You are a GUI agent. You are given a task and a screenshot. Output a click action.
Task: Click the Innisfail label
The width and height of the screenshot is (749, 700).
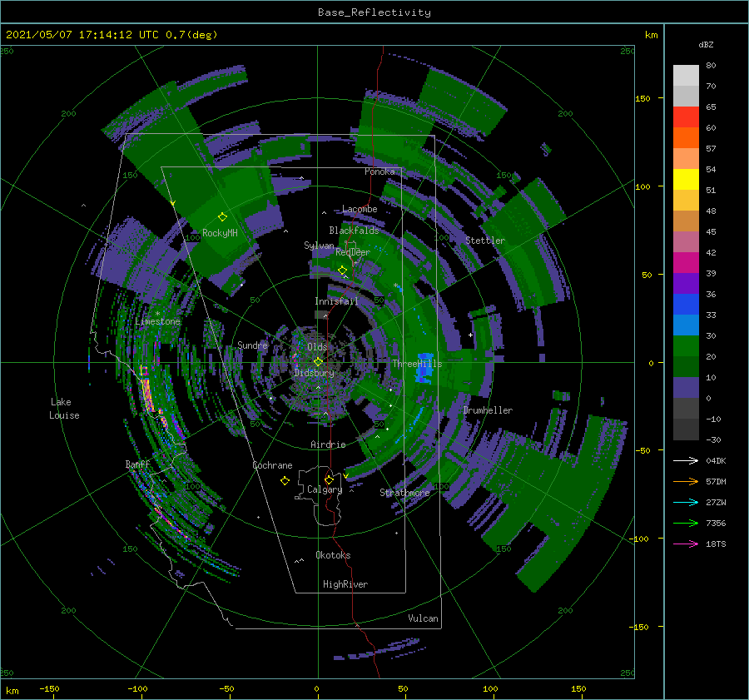336,301
